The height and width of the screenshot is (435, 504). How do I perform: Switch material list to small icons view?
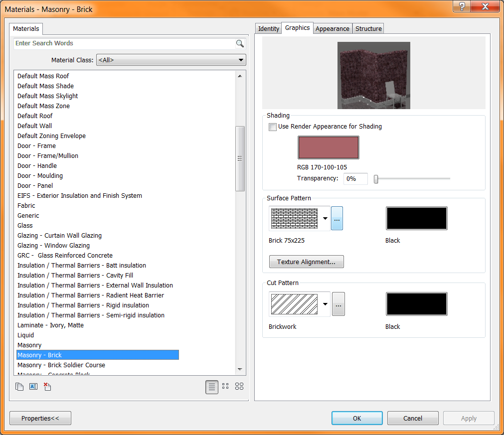225,386
